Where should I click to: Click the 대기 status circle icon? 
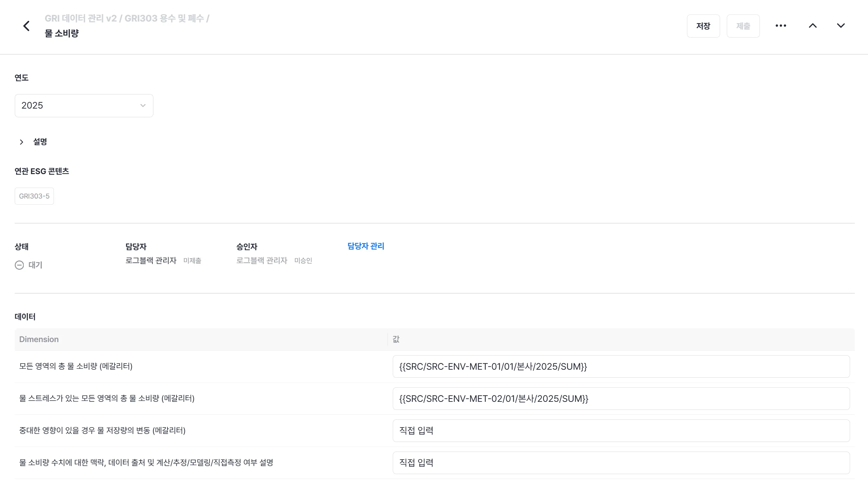point(19,265)
